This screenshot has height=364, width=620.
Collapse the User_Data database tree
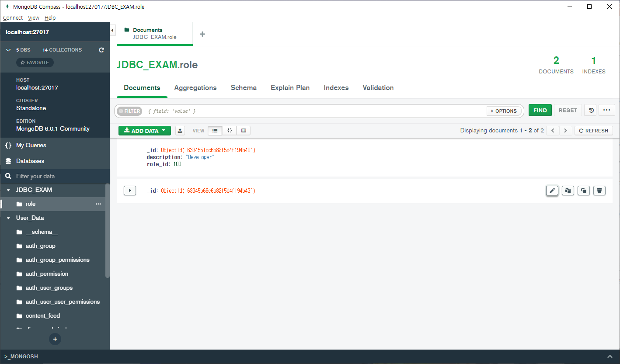8,218
